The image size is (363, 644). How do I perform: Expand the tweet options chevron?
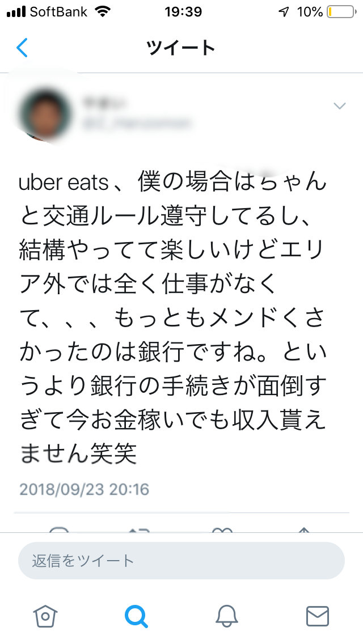[340, 106]
